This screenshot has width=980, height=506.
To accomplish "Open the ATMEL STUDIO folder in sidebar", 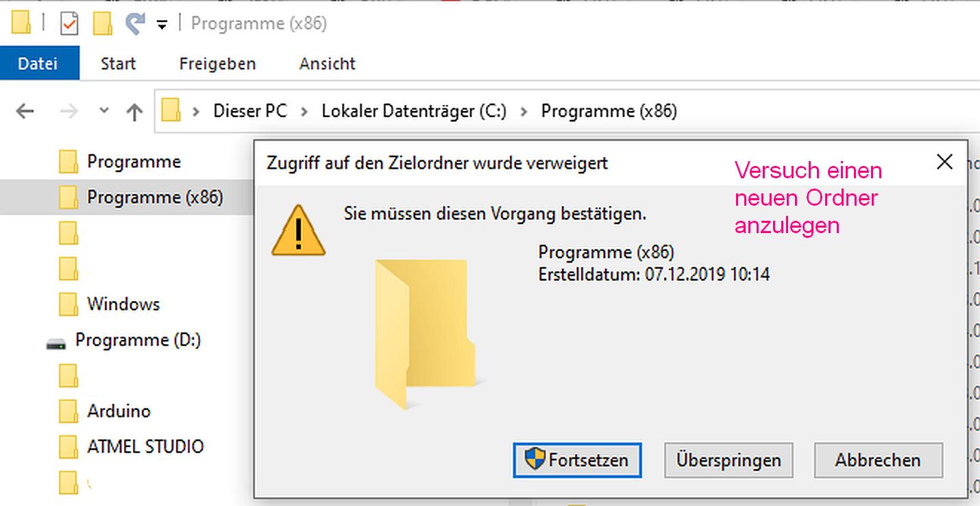I will point(145,446).
